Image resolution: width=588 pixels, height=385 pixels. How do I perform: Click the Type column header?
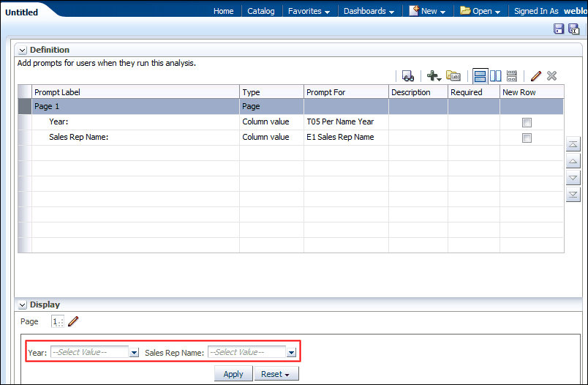click(x=271, y=92)
